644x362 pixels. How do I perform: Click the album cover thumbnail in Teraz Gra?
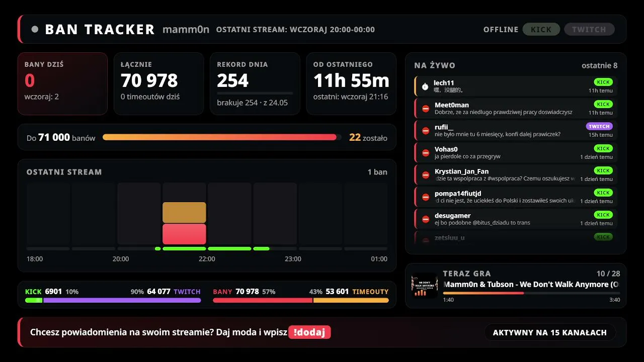click(x=424, y=286)
